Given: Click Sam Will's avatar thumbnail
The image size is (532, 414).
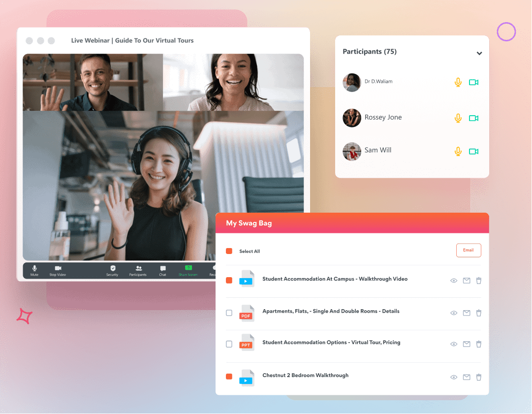Looking at the screenshot, I should point(352,152).
